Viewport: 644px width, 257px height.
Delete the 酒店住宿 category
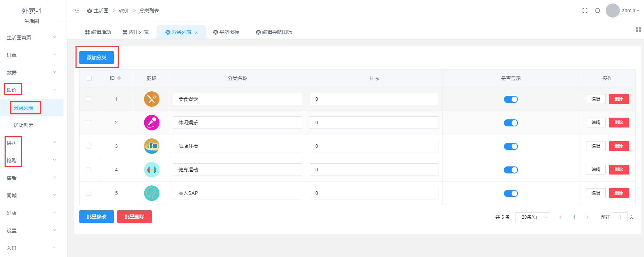619,146
